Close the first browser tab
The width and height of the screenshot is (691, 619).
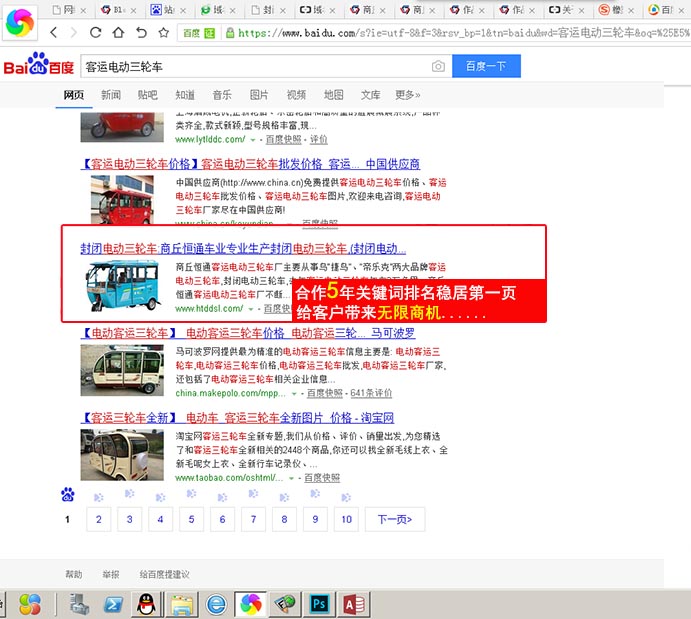83,10
